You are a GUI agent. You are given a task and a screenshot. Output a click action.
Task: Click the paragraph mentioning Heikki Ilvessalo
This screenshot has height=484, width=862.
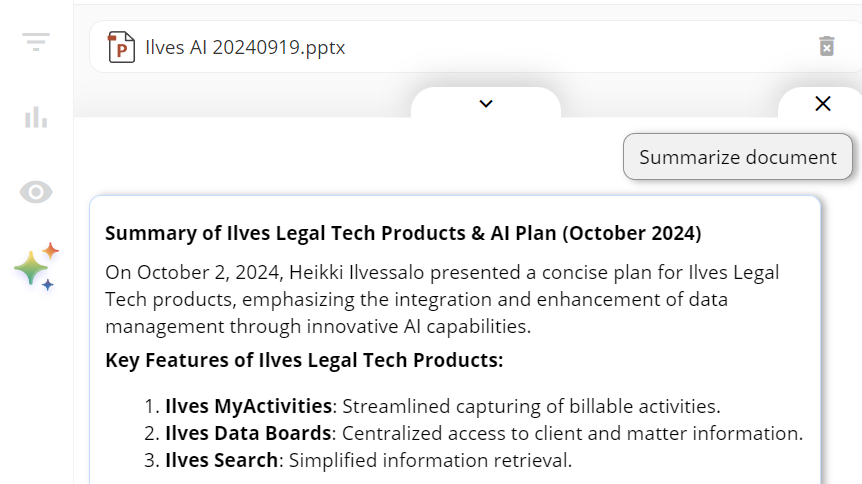pyautogui.click(x=442, y=299)
